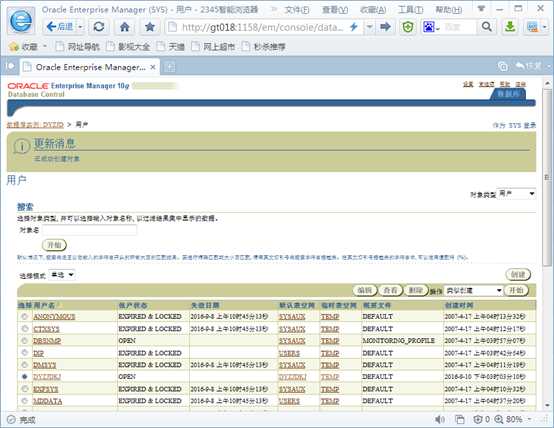554x428 pixels.
Task: Expand the zoom level dropdown in status bar
Action: click(x=529, y=420)
